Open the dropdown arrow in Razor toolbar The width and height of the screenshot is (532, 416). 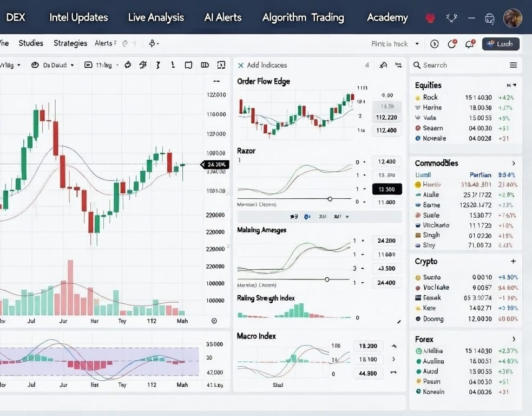[x=347, y=217]
